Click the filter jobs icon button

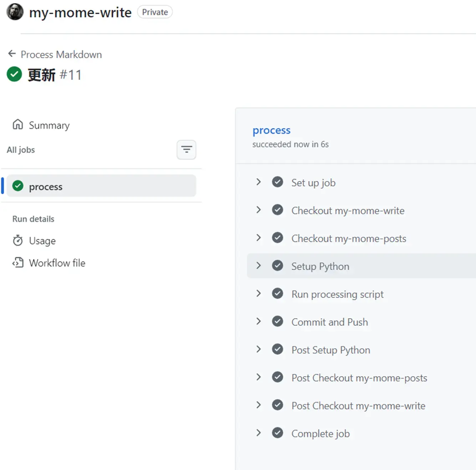point(186,150)
